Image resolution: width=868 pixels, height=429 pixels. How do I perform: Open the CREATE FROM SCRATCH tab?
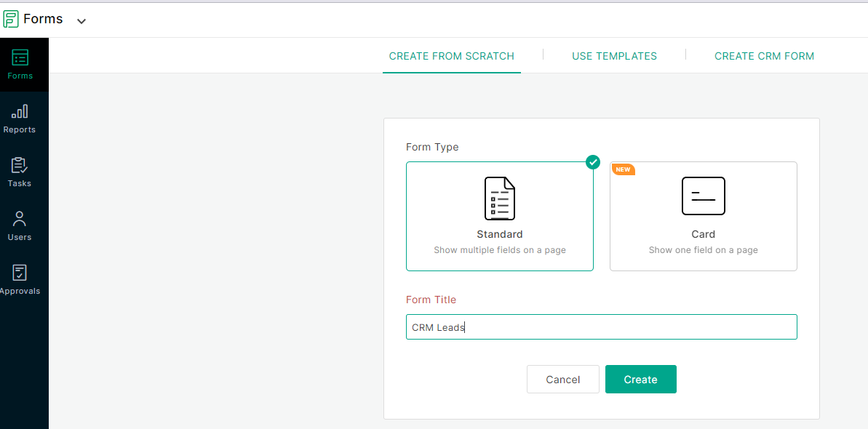[451, 55]
